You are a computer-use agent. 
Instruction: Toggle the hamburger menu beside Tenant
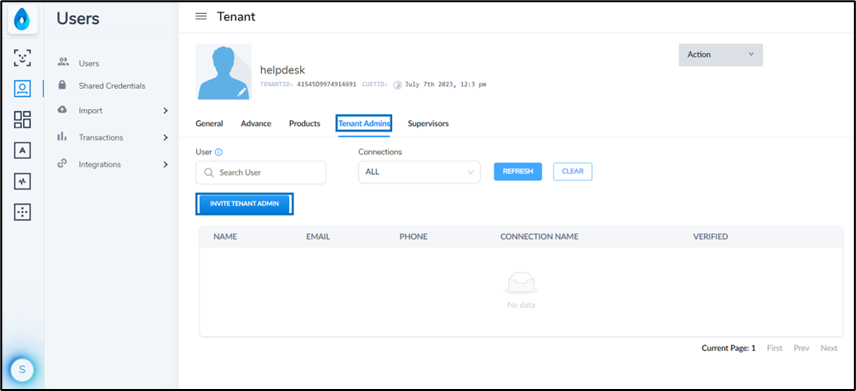click(201, 16)
